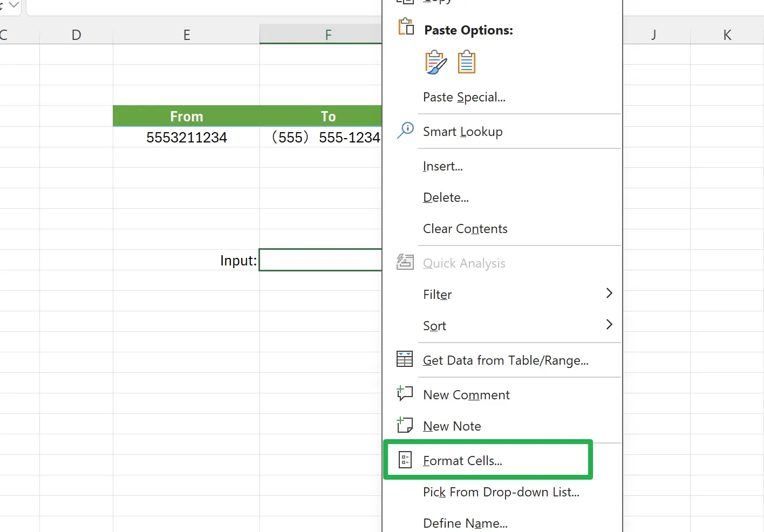Click the plain Paste clipboard icon
Image resolution: width=764 pixels, height=532 pixels.
(x=467, y=63)
